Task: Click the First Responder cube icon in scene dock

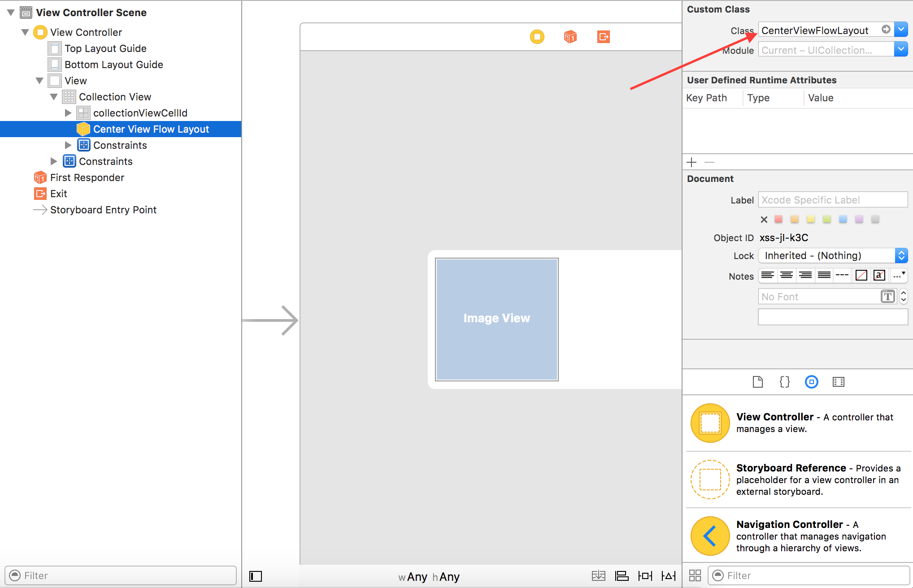Action: point(570,37)
